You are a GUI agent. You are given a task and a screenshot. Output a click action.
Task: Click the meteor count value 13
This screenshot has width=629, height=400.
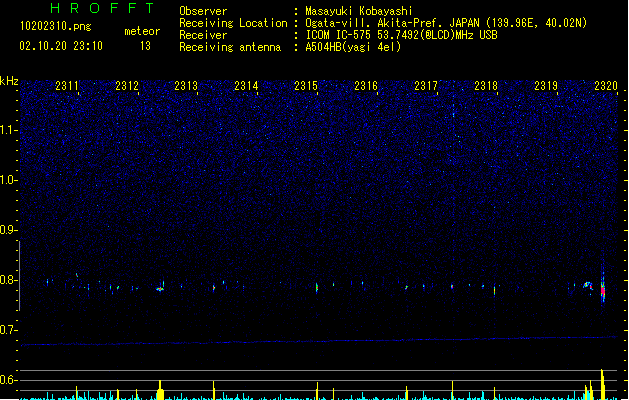145,46
